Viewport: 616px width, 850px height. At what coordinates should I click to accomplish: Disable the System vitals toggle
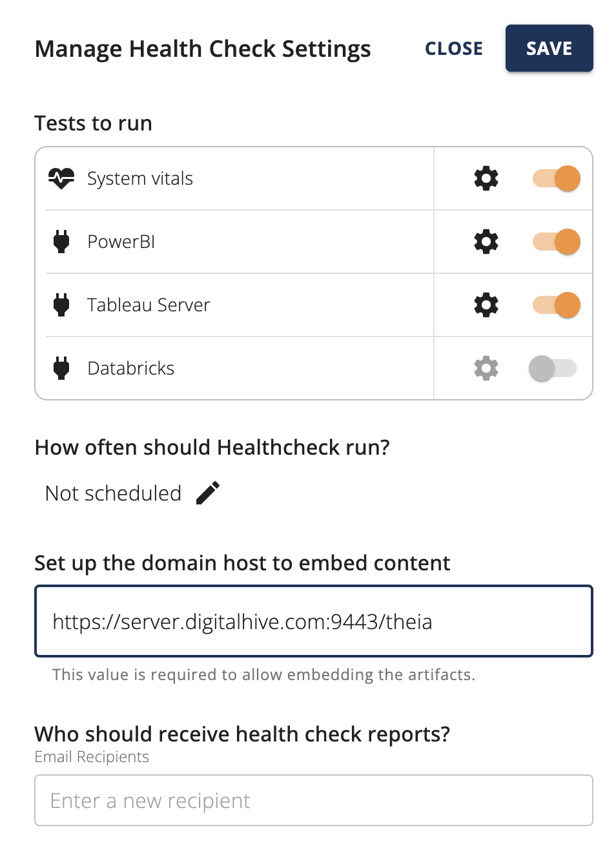click(557, 178)
